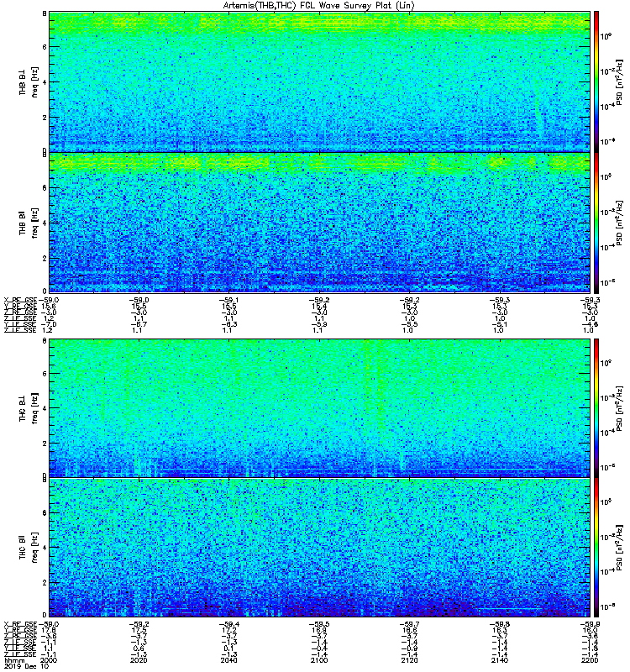The width and height of the screenshot is (630, 672).
Task: Click the '2020' time tick label
Action: [x=138, y=660]
